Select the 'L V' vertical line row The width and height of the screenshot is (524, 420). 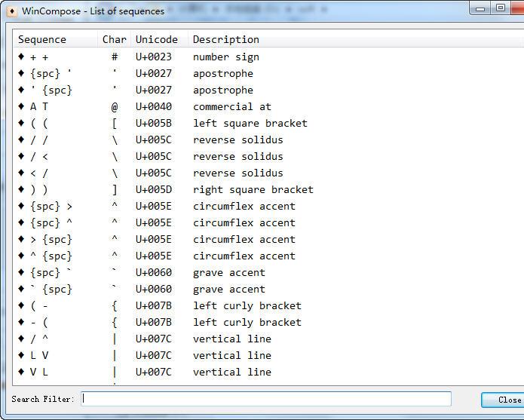pos(268,355)
